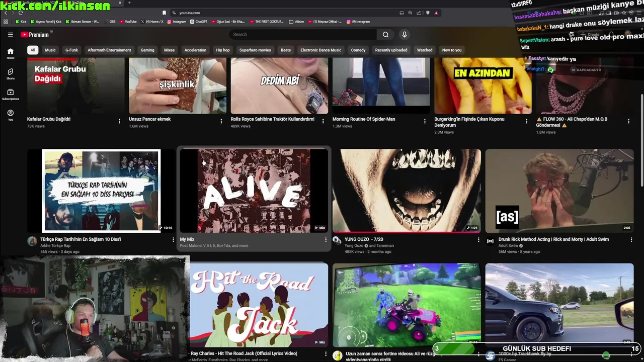Select the Beats filter chip
The height and width of the screenshot is (362, 644).
pos(286,50)
